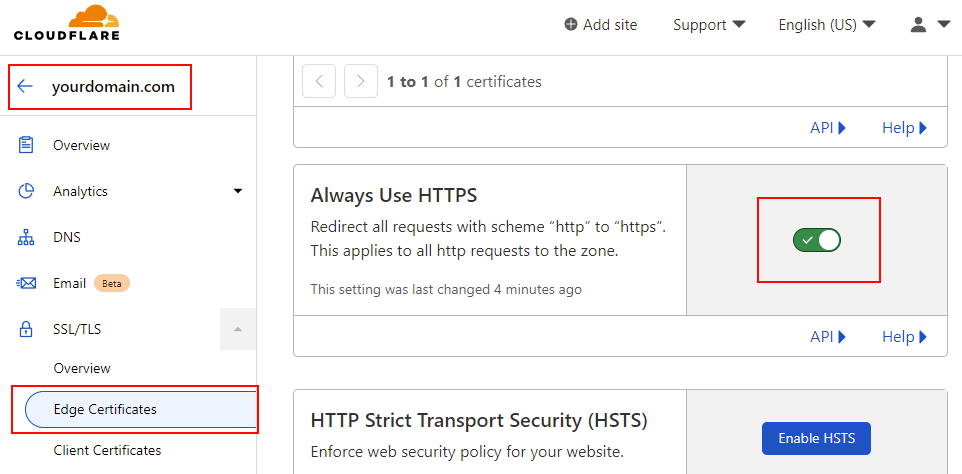
Task: Select Edge Certificates in sidebar
Action: [x=105, y=409]
